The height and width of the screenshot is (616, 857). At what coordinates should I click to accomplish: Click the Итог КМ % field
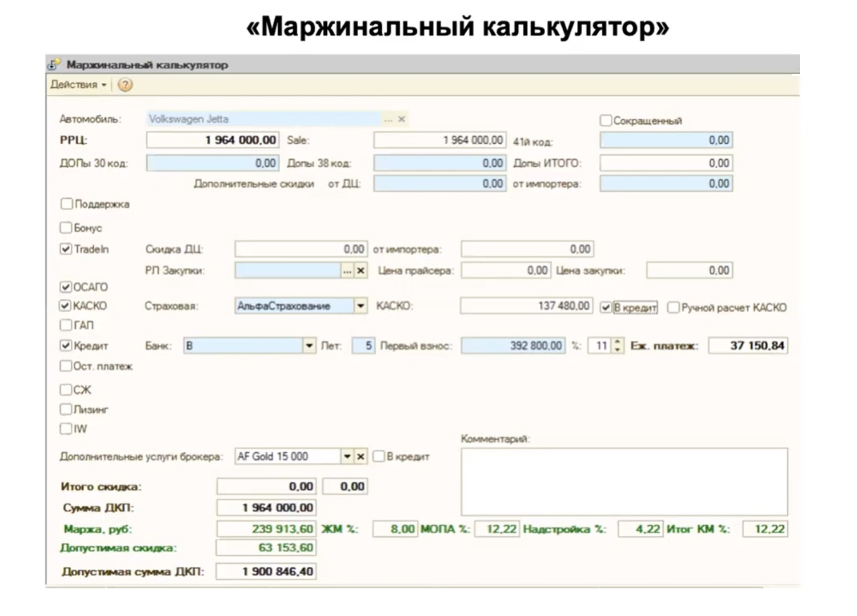coord(765,529)
